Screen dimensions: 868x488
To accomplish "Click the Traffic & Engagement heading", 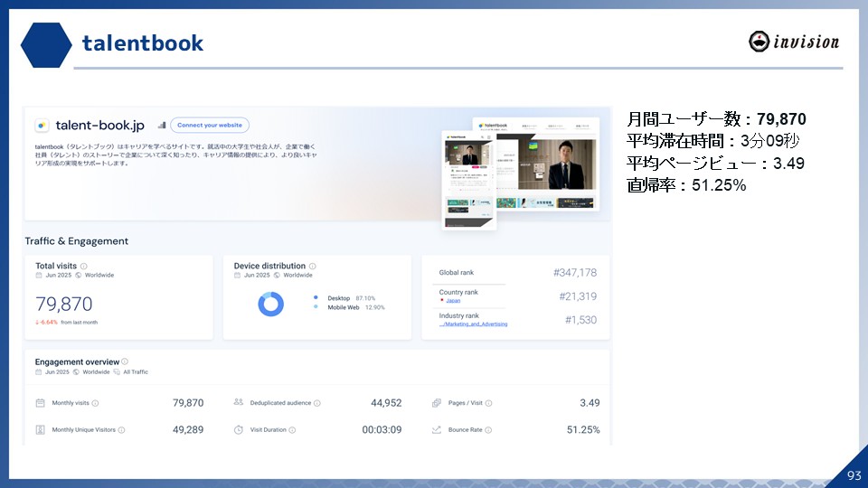I will [x=76, y=241].
